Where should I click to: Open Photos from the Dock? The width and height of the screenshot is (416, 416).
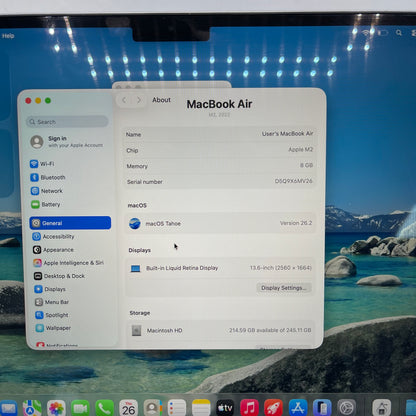tap(56, 408)
